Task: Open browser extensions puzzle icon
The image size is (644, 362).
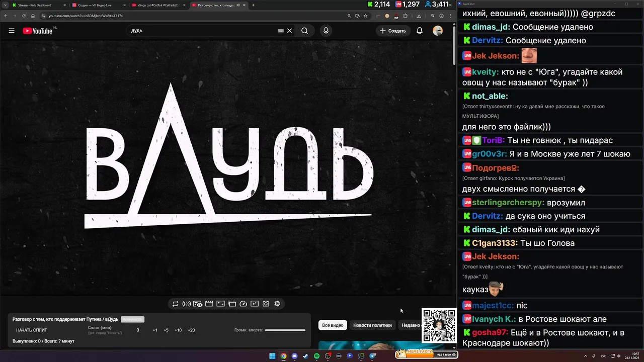Action: coord(406,16)
